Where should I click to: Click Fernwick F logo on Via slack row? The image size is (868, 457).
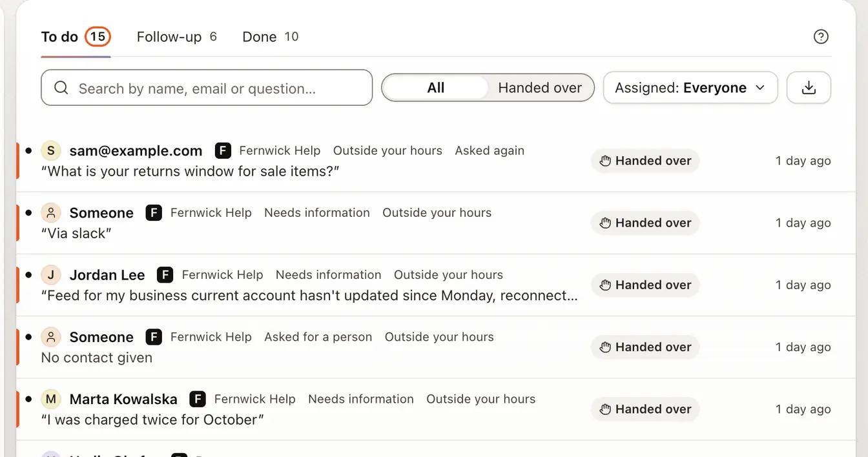point(154,213)
